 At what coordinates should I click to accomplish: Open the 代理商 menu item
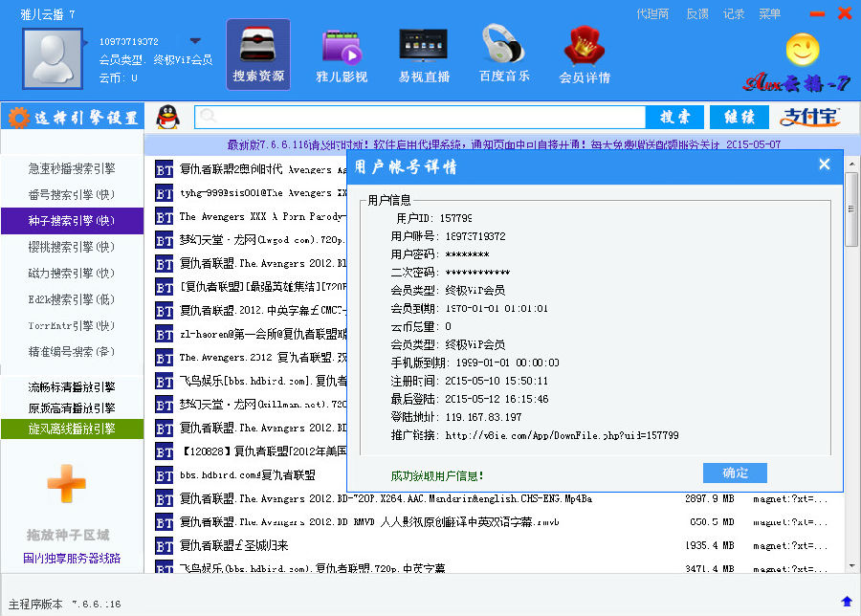(652, 14)
